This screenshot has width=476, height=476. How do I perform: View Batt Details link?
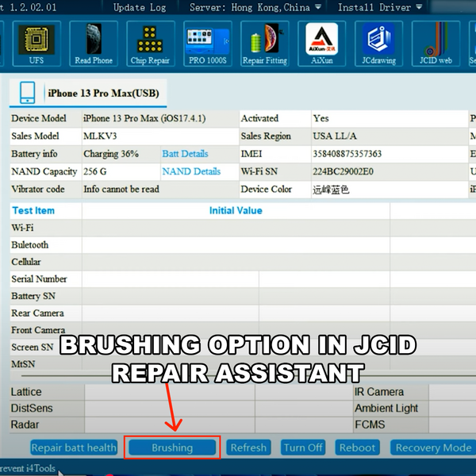(x=185, y=154)
